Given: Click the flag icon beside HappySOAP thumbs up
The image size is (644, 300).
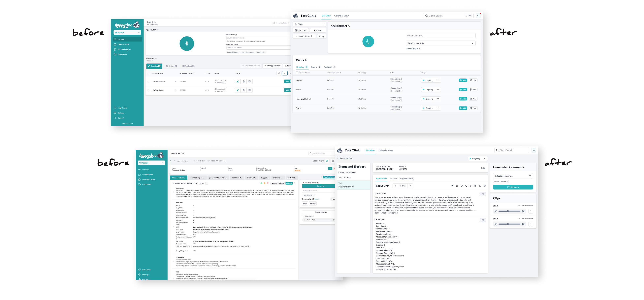Looking at the screenshot, I should pyautogui.click(x=452, y=186).
